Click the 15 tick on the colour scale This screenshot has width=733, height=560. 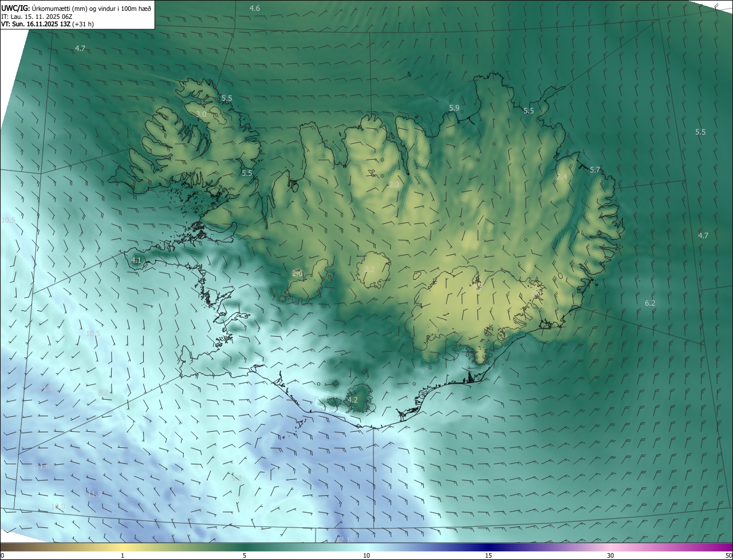[488, 555]
